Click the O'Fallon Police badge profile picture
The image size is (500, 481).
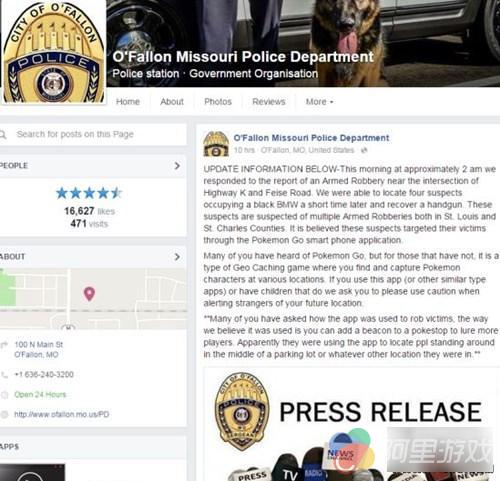point(54,52)
